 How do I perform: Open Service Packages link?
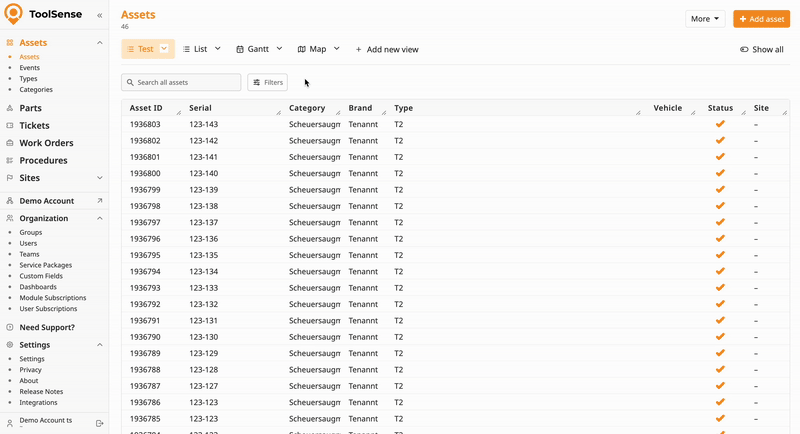coord(45,265)
